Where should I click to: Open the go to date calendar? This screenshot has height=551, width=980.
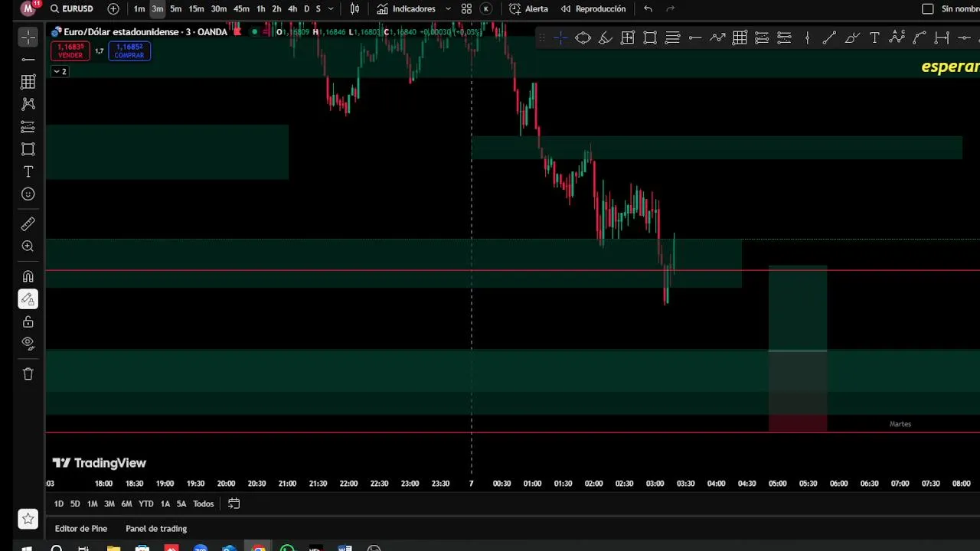(234, 504)
